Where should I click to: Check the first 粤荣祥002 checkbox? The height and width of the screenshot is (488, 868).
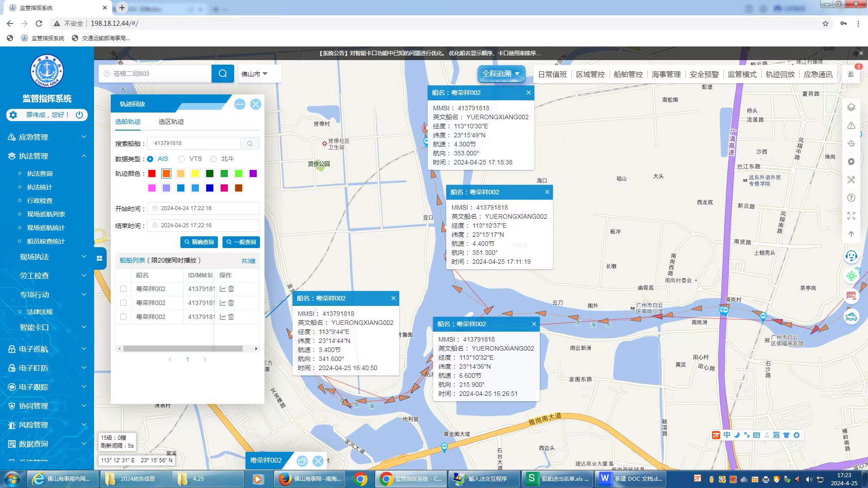[123, 289]
